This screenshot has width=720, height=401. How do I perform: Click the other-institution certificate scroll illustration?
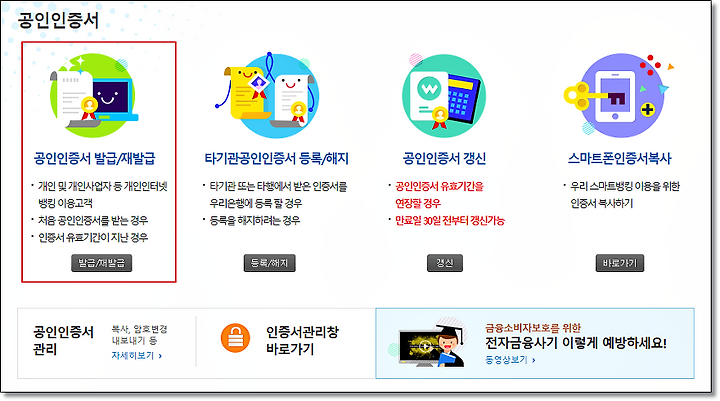pyautogui.click(x=268, y=96)
